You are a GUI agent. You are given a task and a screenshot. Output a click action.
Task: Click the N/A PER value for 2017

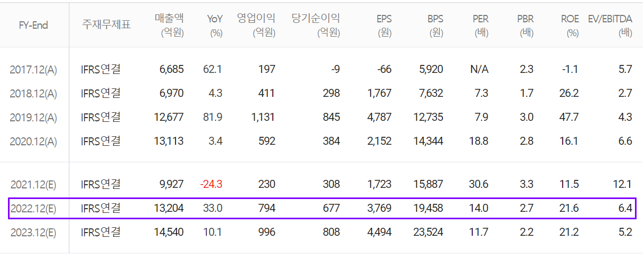tap(480, 69)
